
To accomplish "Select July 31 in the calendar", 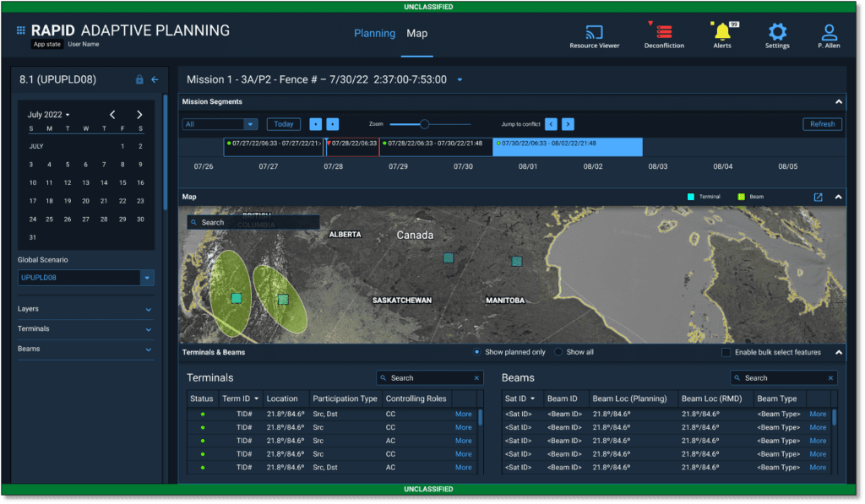I will click(x=33, y=238).
